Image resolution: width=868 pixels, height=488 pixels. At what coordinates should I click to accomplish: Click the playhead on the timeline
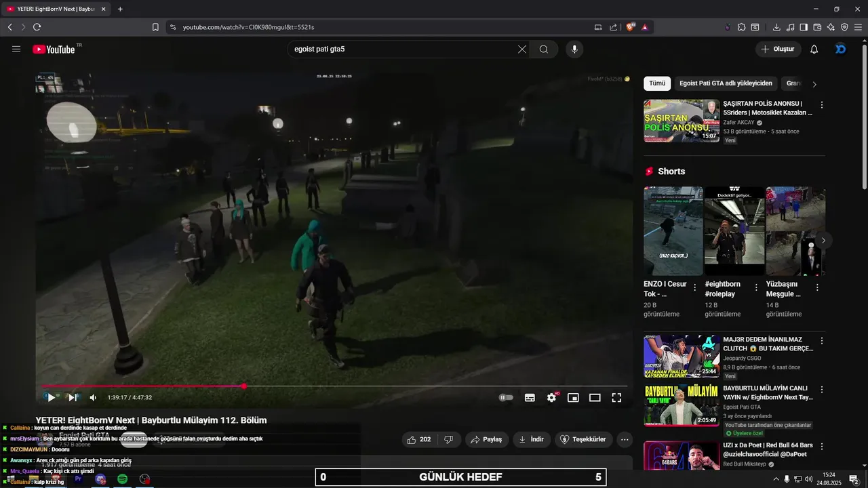click(x=243, y=386)
